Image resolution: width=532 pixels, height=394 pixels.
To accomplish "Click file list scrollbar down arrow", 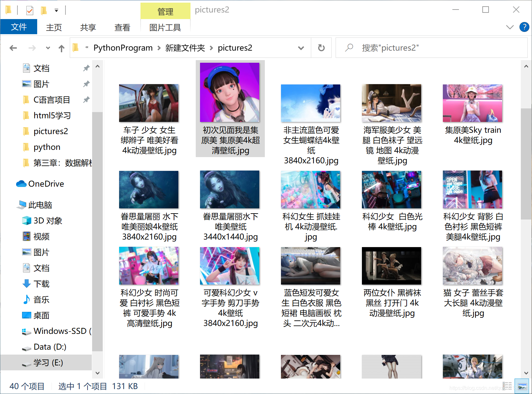I will (526, 373).
